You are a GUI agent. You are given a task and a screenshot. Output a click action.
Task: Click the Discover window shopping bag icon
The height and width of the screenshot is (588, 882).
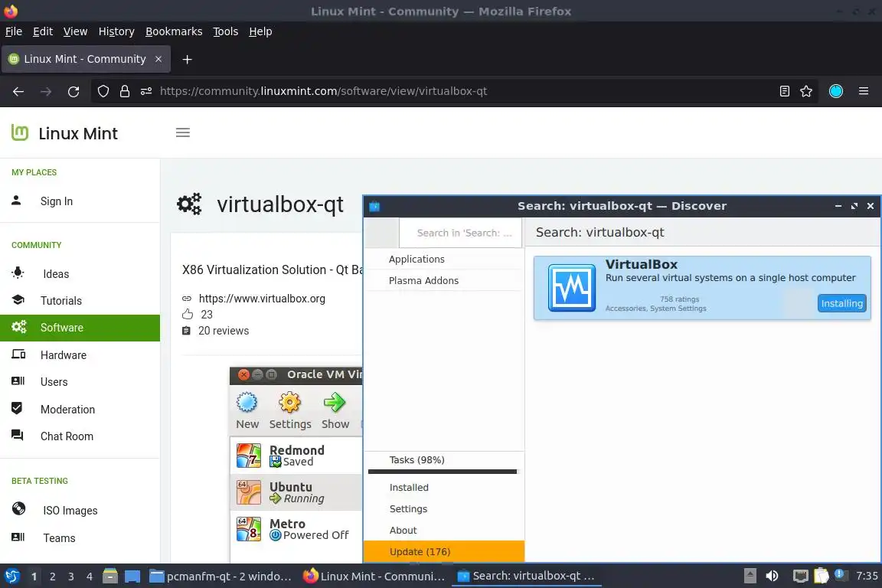(374, 207)
